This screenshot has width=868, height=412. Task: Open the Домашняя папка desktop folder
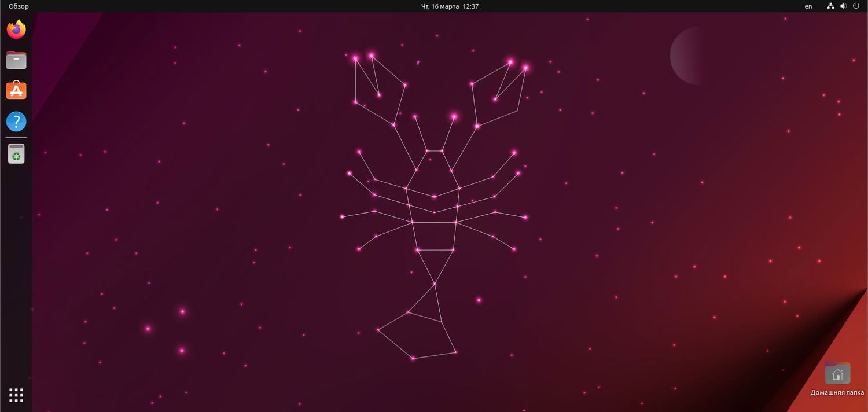pyautogui.click(x=837, y=379)
